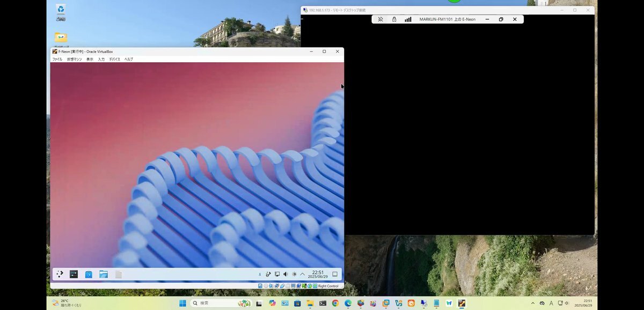Open the weather widget showing 26°C
644x310 pixels.
click(67, 303)
